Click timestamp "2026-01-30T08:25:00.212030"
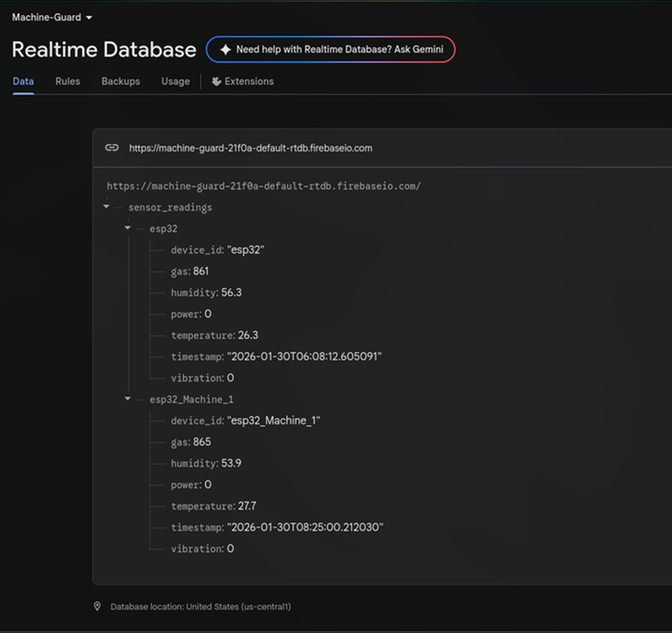The width and height of the screenshot is (672, 633). [305, 527]
